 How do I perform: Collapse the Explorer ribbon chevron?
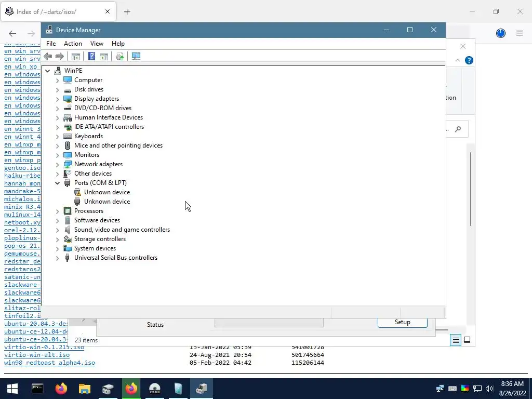click(458, 60)
